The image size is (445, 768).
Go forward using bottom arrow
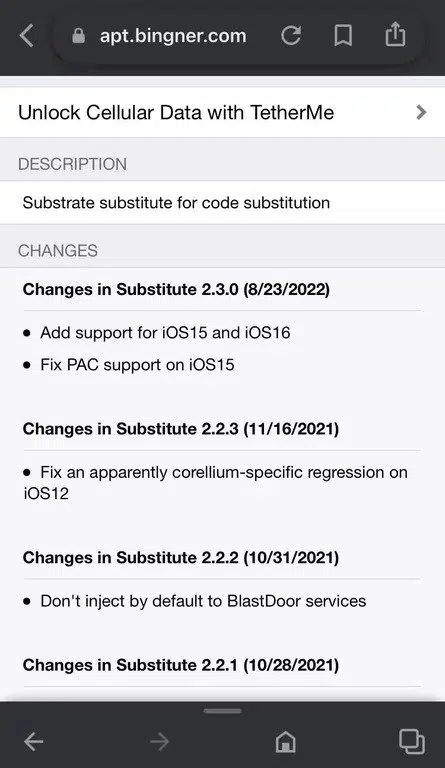160,742
